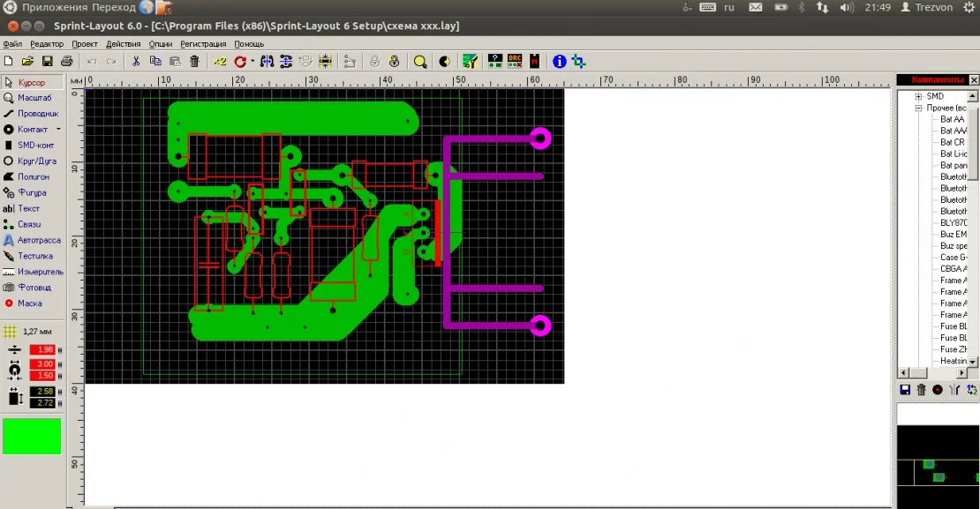Click the 1.98 track width field
980x509 pixels.
(42, 350)
